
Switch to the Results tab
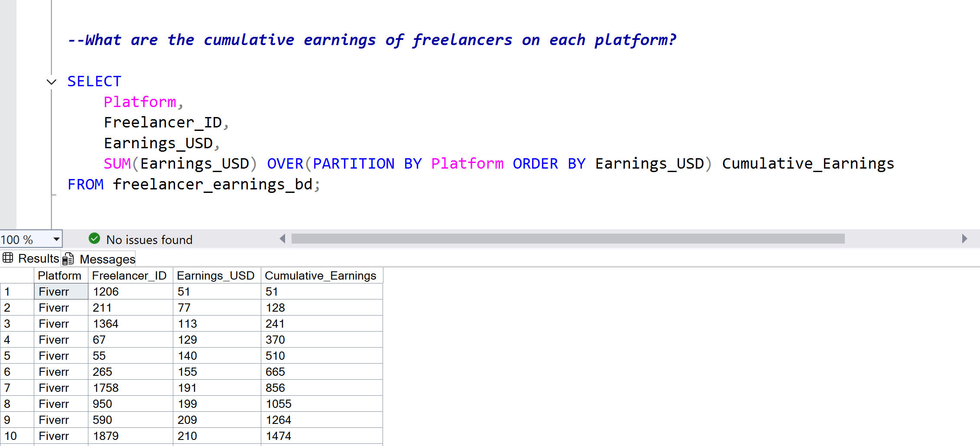pyautogui.click(x=38, y=259)
